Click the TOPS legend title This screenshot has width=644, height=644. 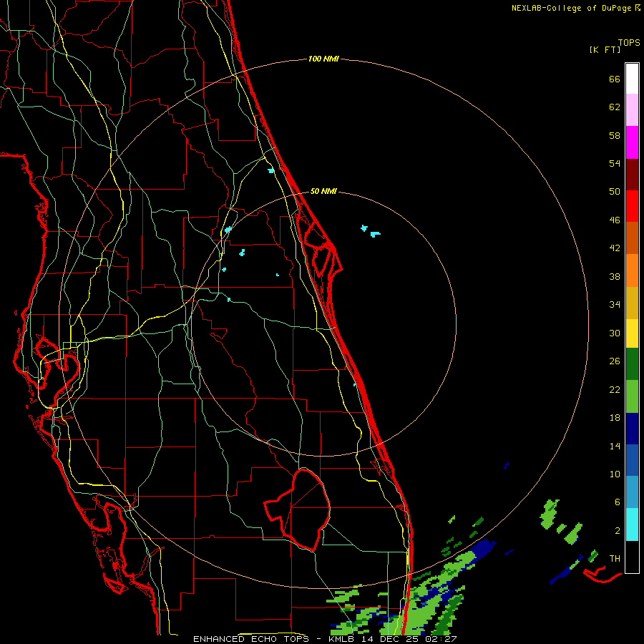click(629, 43)
